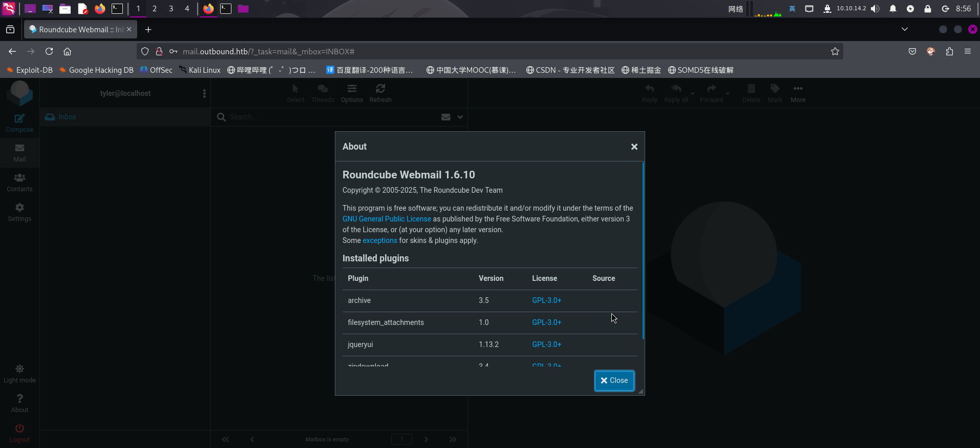Open the Mail section in sidebar
The height and width of the screenshot is (448, 980).
tap(19, 153)
